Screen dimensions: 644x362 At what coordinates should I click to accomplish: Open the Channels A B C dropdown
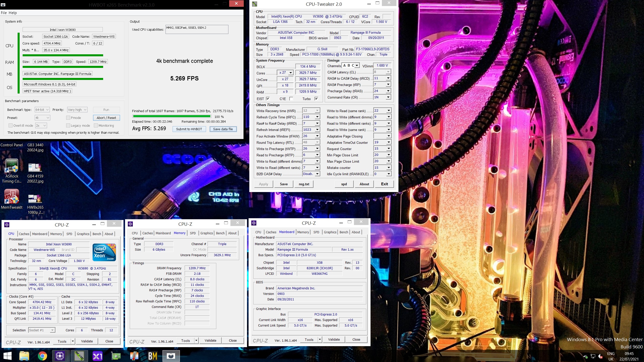pyautogui.click(x=357, y=65)
